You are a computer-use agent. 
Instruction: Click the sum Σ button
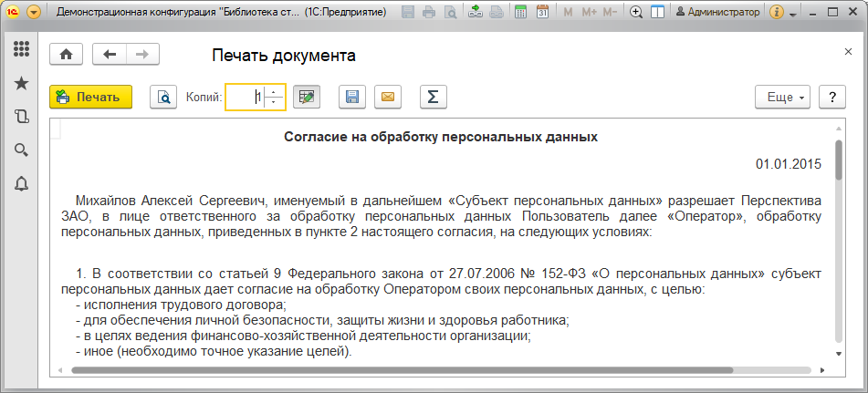tap(434, 97)
